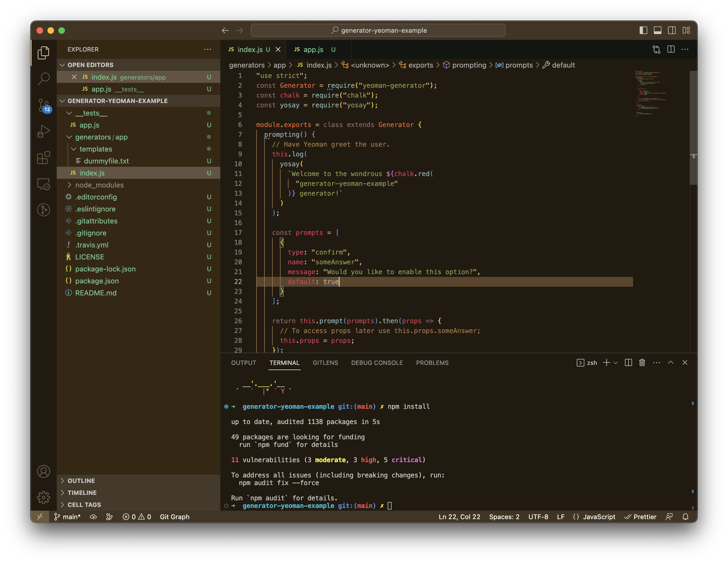This screenshot has height=563, width=728.
Task: Toggle the bottom Panel visibility
Action: pos(657,30)
